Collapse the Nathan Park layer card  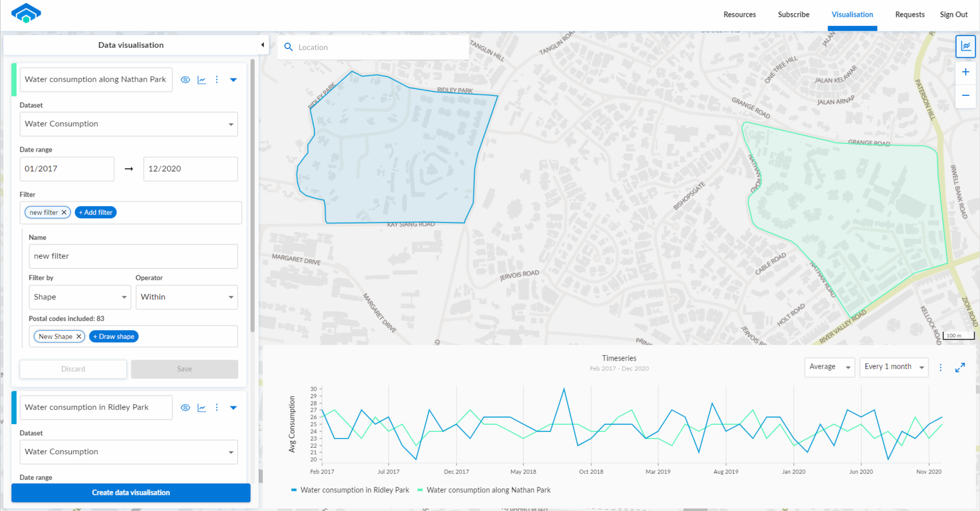233,80
